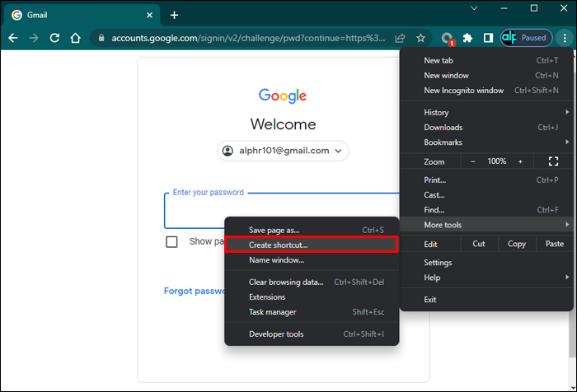Click the Copy button in Edit row

click(x=517, y=244)
